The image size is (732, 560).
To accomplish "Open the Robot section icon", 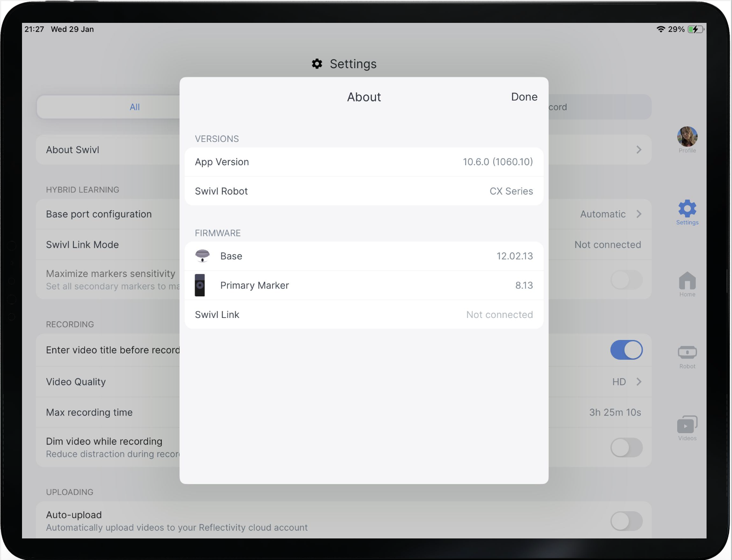I will (687, 353).
